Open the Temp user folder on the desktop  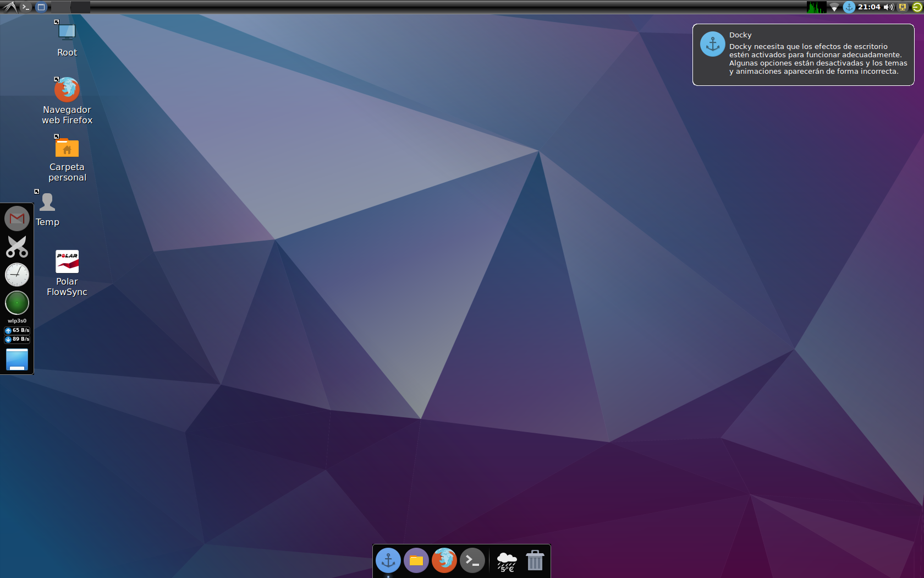pos(47,203)
